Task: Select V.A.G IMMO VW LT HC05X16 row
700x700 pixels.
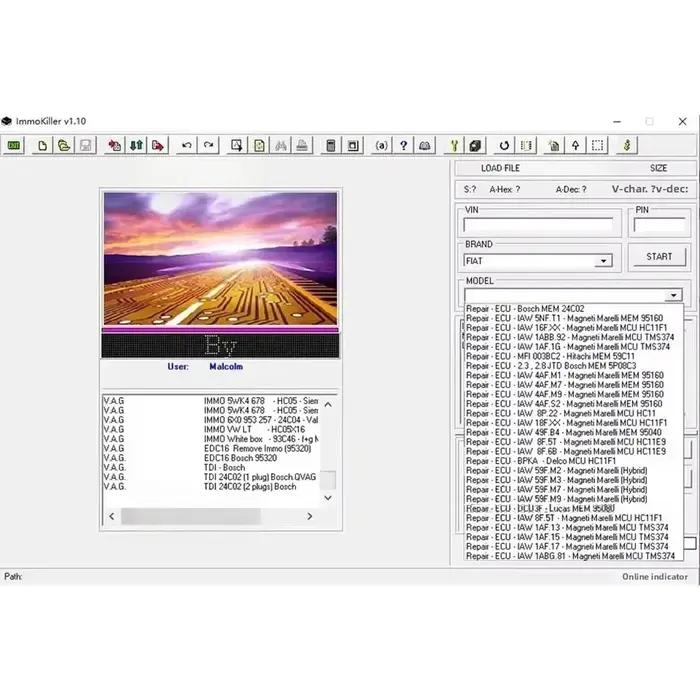Action: point(211,429)
